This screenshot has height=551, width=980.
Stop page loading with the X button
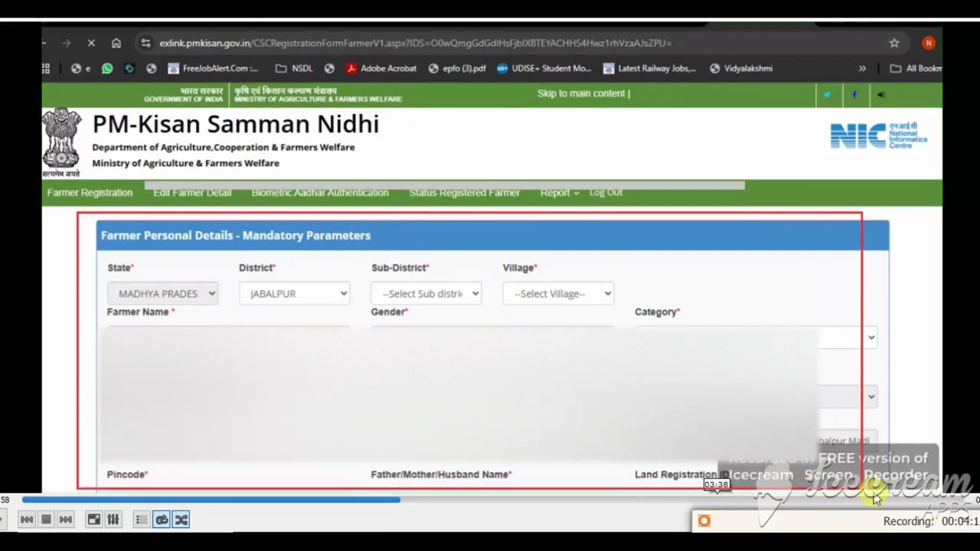[90, 43]
